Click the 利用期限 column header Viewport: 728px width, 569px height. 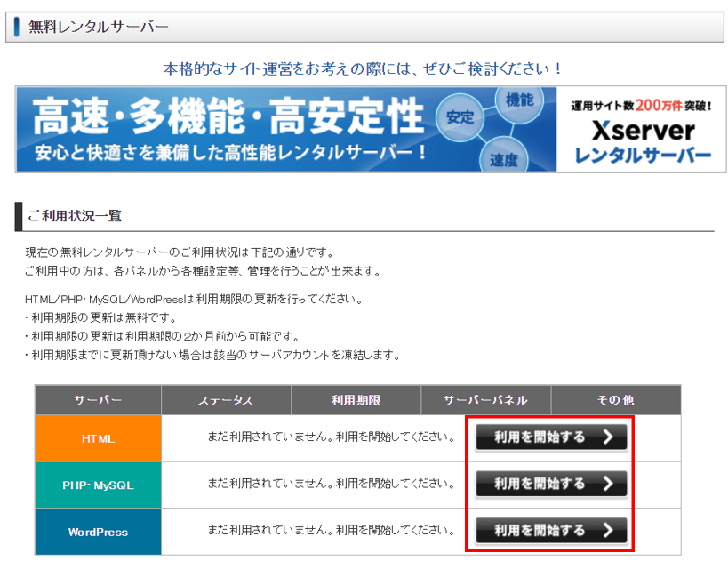click(356, 400)
